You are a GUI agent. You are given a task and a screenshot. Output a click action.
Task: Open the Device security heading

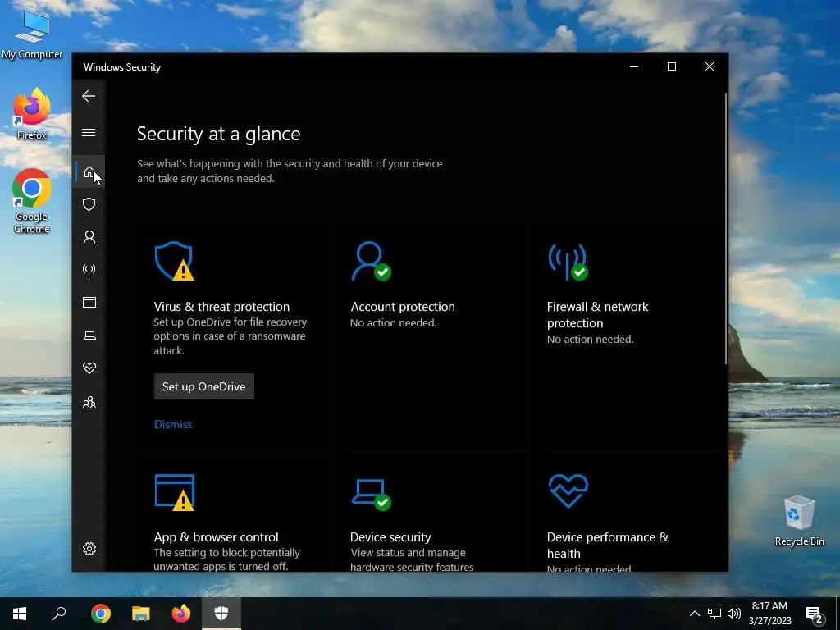[390, 537]
